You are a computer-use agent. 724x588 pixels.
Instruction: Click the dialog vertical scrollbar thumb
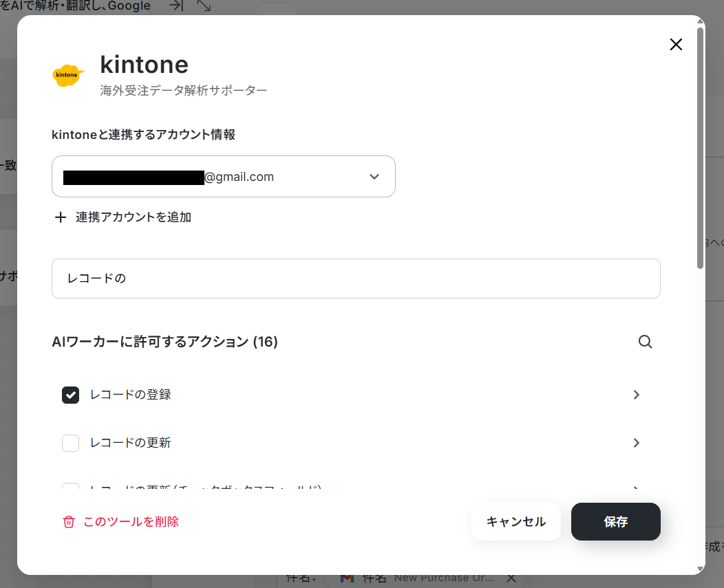[x=700, y=148]
